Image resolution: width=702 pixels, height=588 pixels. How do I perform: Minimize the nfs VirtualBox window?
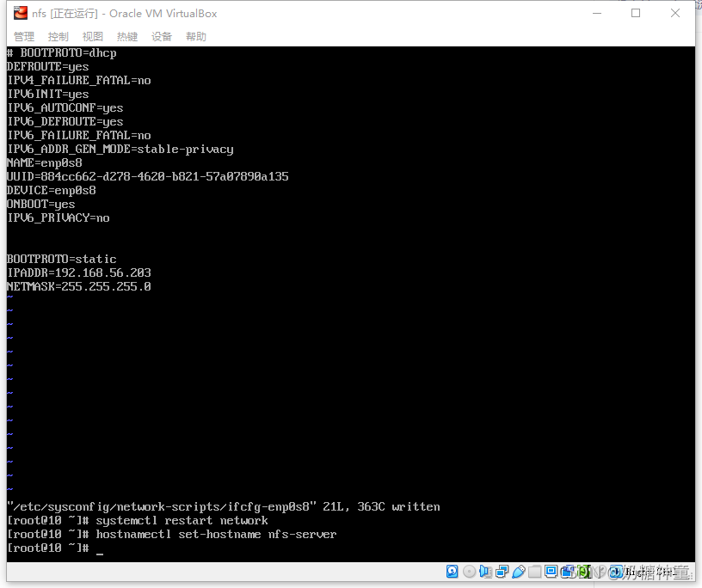(597, 14)
